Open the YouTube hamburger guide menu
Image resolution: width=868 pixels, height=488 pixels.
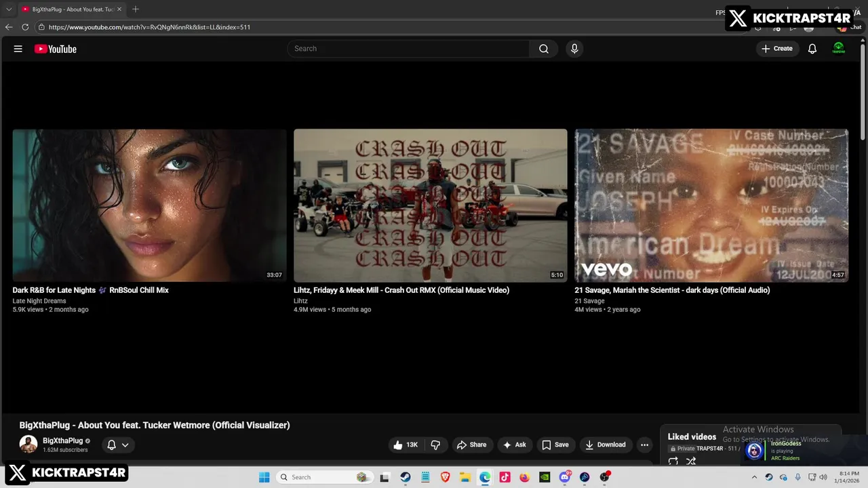[18, 49]
